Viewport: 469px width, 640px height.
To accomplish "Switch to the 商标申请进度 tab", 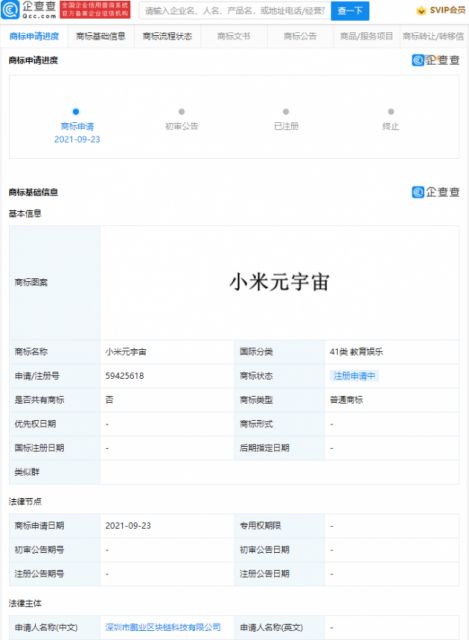I will [34, 36].
